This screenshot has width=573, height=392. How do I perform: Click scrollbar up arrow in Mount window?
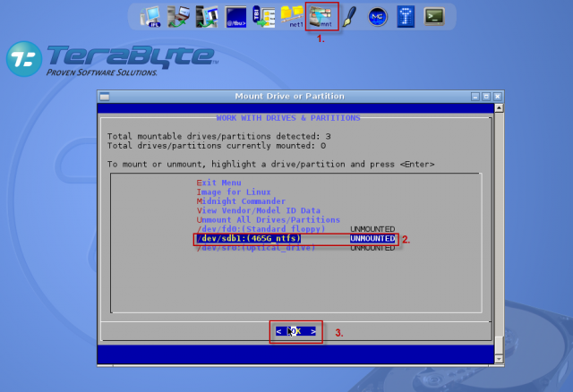click(499, 108)
